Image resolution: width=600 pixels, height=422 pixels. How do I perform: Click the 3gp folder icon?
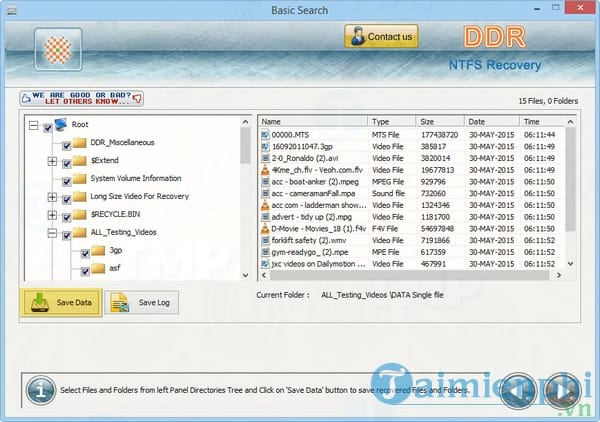click(98, 250)
